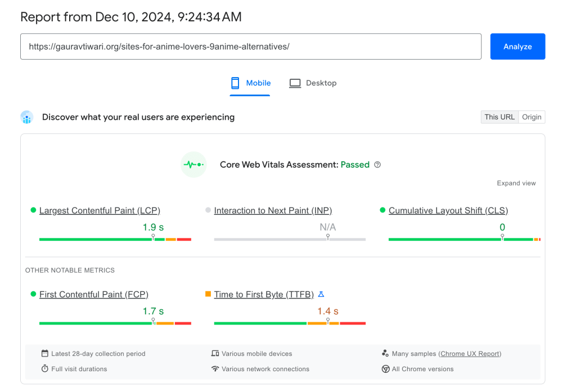
Task: Click the Core Web Vitals heartbeat icon
Action: pyautogui.click(x=193, y=164)
